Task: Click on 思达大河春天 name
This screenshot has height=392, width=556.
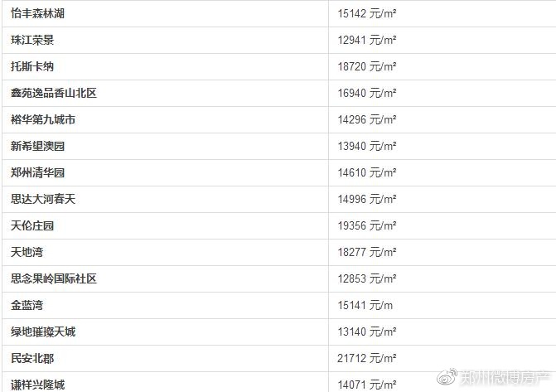Action: tap(43, 200)
